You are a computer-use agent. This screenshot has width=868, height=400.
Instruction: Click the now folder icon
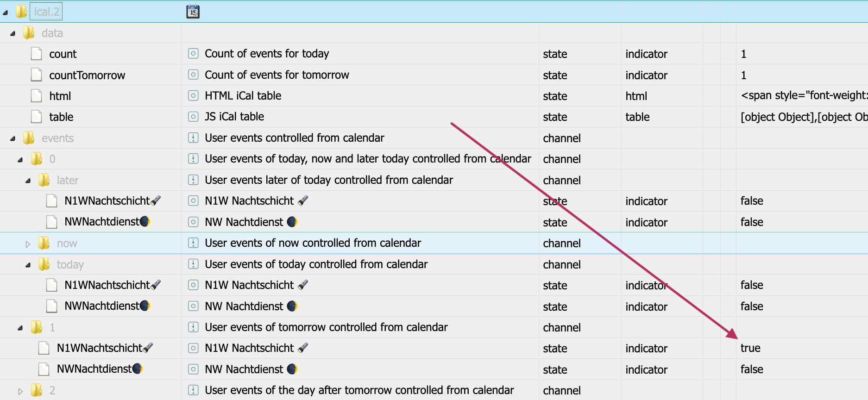44,243
